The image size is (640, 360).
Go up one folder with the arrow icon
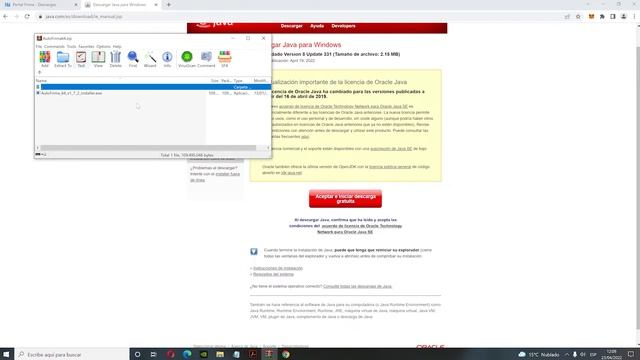pos(39,72)
